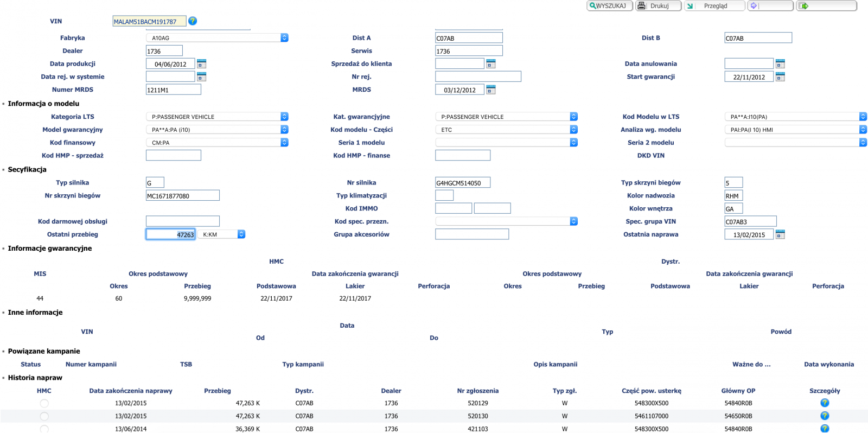Open details icon for claim 520130
Screen dimensions: 868x433
click(825, 416)
